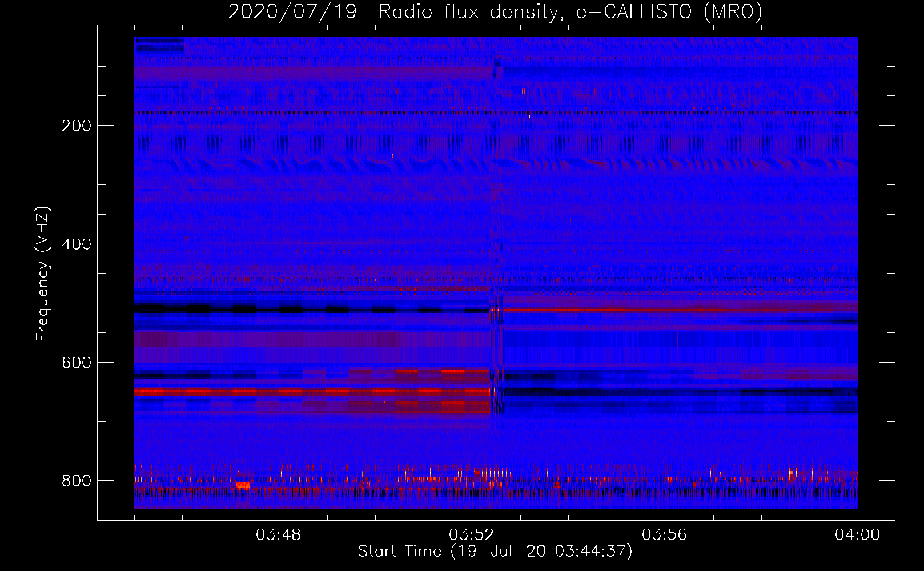924x571 pixels.
Task: Click the 'Start Time (19-Jul-20 03:44:37)' label
Action: tap(495, 552)
